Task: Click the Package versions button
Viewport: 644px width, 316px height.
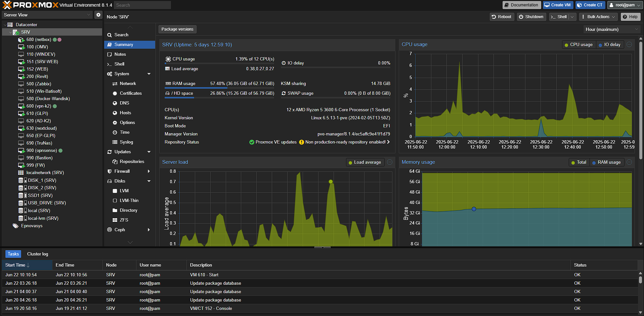Action: [177, 29]
